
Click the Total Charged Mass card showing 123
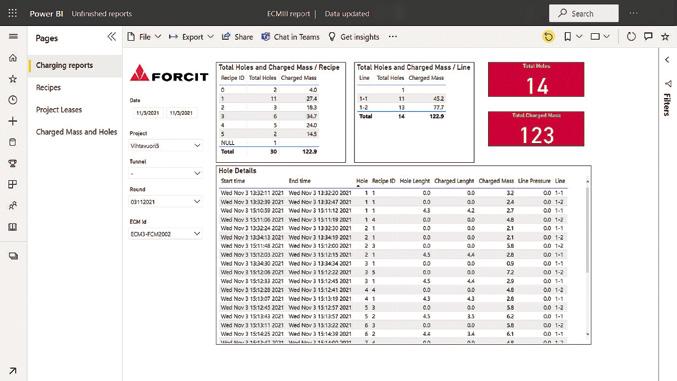coord(536,129)
